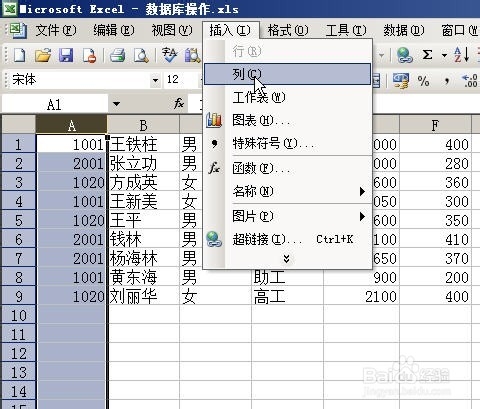This screenshot has height=409, width=480.
Task: Open the Name Box dropdown arrow
Action: (x=116, y=104)
